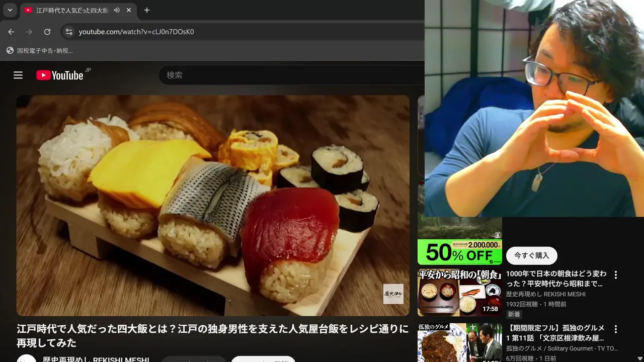Focus the address bar URL
644x362 pixels.
pyautogui.click(x=136, y=32)
